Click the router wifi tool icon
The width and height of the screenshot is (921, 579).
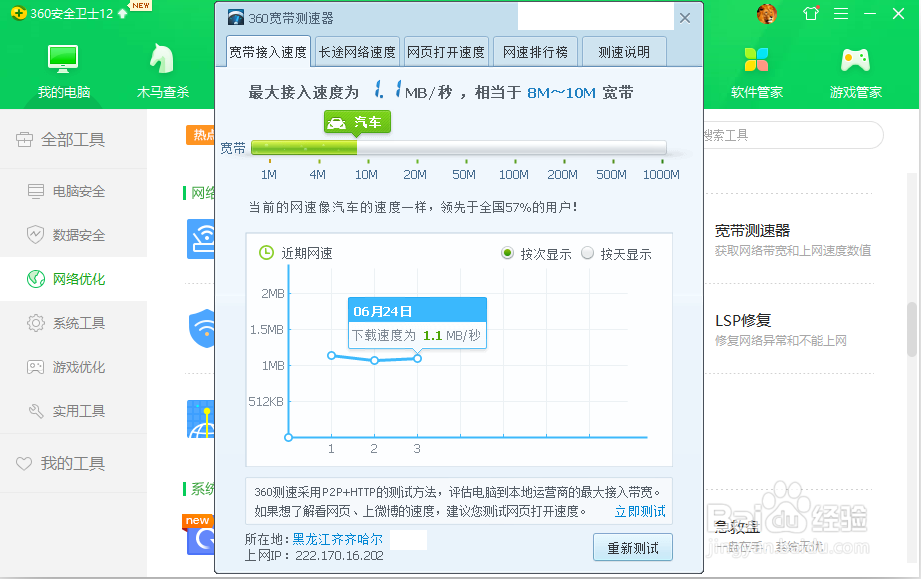201,238
